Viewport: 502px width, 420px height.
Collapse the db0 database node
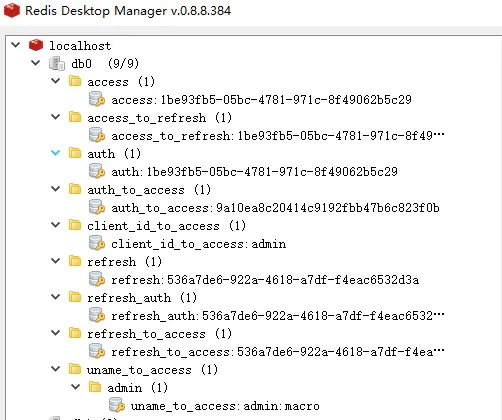coord(36,63)
